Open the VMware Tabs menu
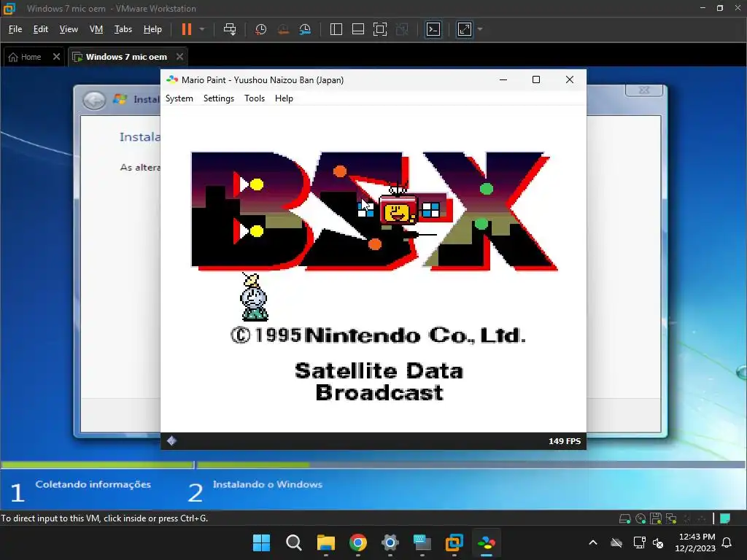747x560 pixels. (x=123, y=29)
